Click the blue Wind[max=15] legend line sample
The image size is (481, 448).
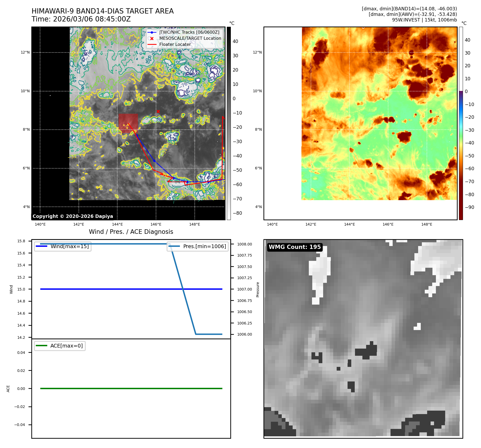41,246
